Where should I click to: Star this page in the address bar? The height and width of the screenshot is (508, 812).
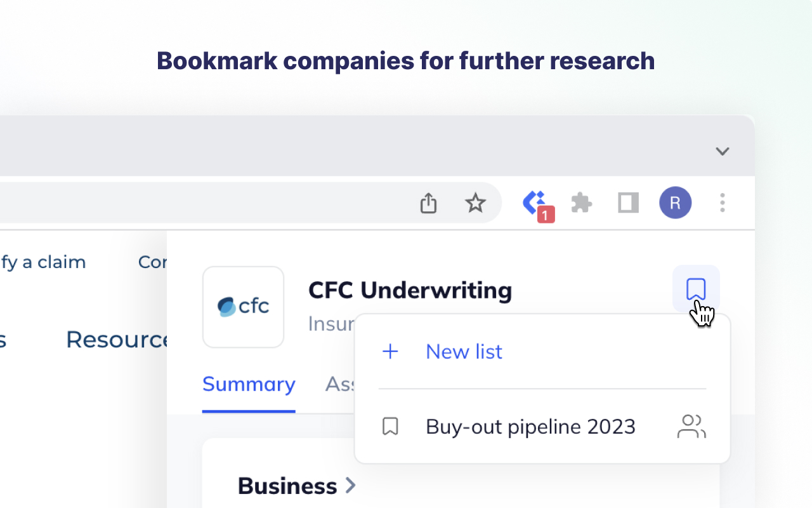click(x=475, y=203)
